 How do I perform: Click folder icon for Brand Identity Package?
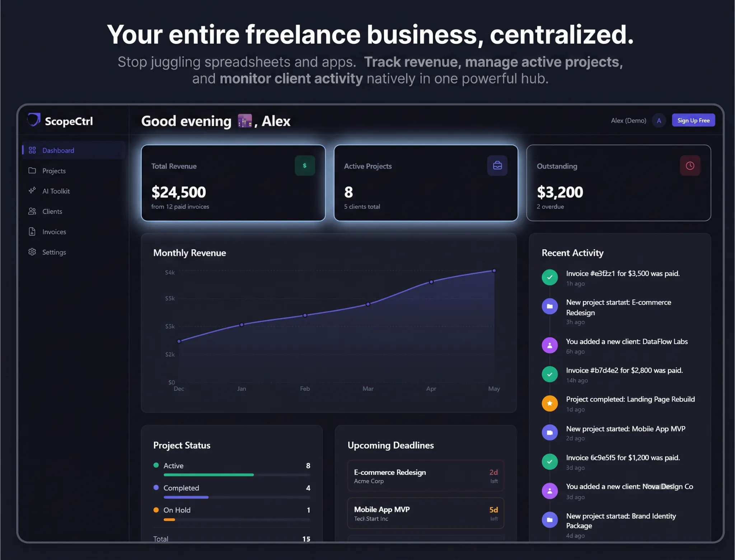pyautogui.click(x=550, y=520)
